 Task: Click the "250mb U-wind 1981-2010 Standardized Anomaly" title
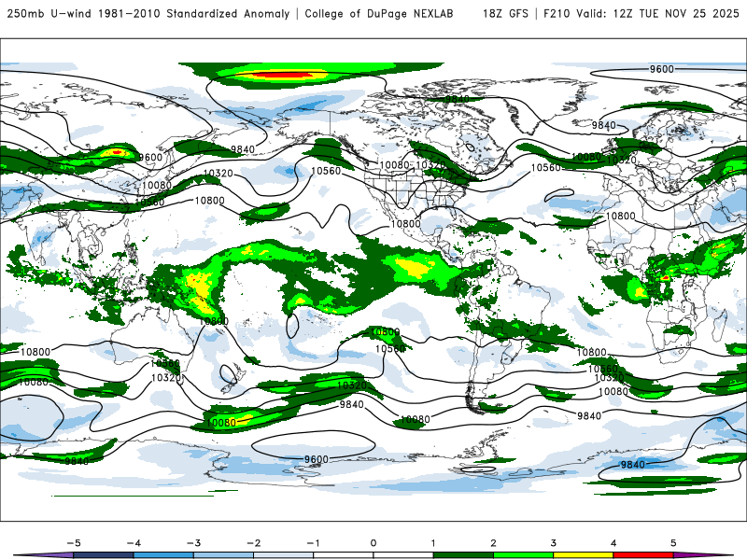click(x=148, y=14)
